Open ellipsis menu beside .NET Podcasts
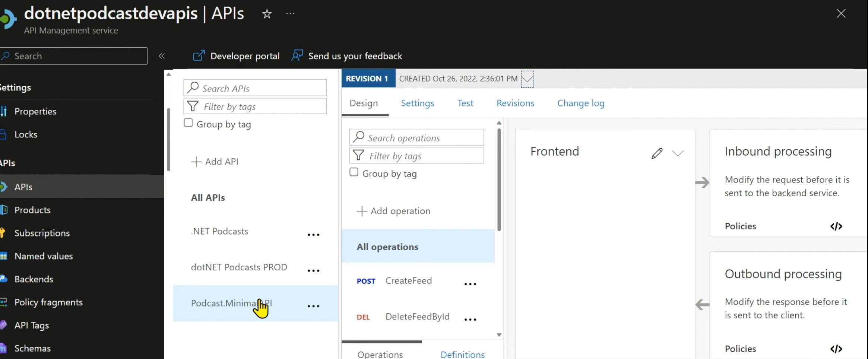This screenshot has height=359, width=868. [313, 234]
